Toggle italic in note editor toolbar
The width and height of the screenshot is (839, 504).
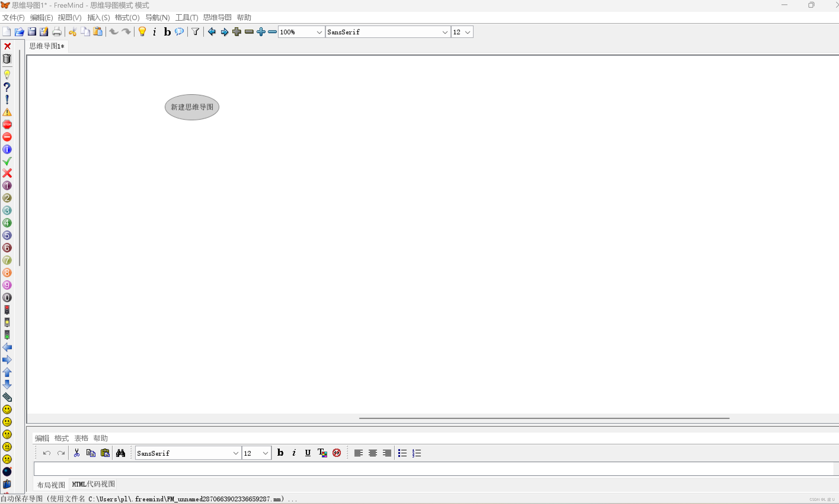pyautogui.click(x=294, y=453)
